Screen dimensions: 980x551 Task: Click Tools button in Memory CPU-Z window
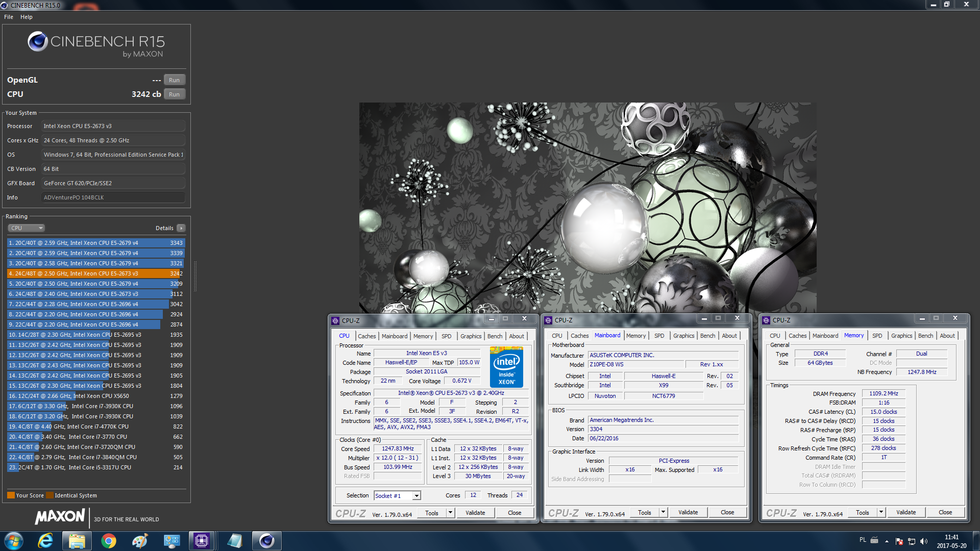tap(863, 513)
